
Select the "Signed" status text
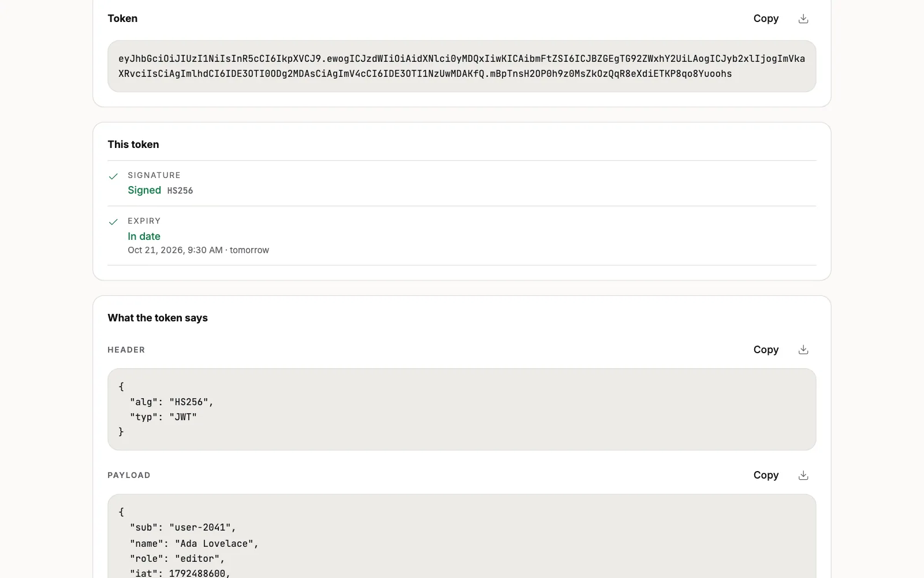(x=144, y=190)
